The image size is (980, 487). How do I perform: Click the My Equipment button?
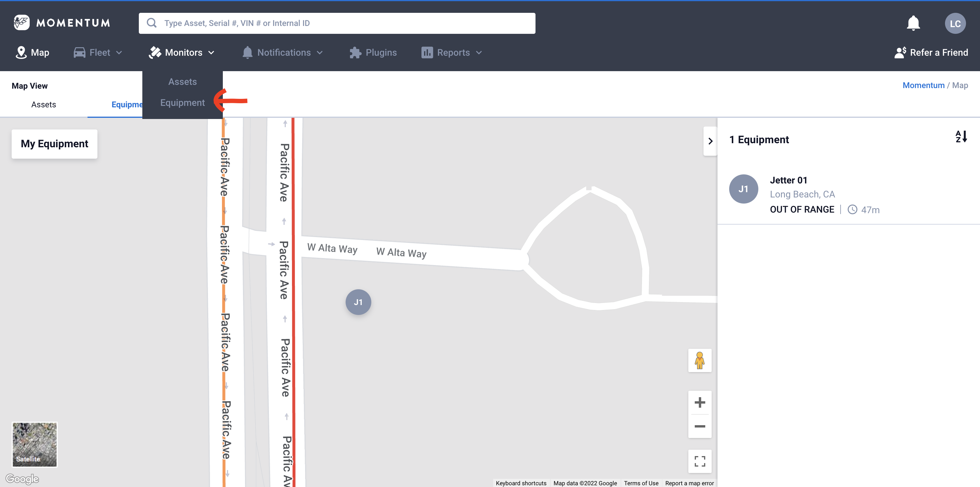(x=55, y=144)
